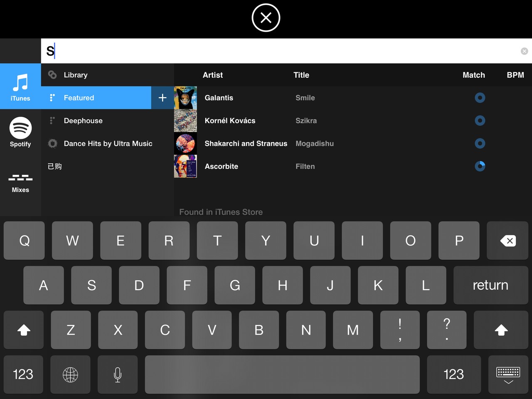Viewport: 532px width, 399px height.
Task: Click match indicator for Kornél Kovács
Action: [x=480, y=121]
